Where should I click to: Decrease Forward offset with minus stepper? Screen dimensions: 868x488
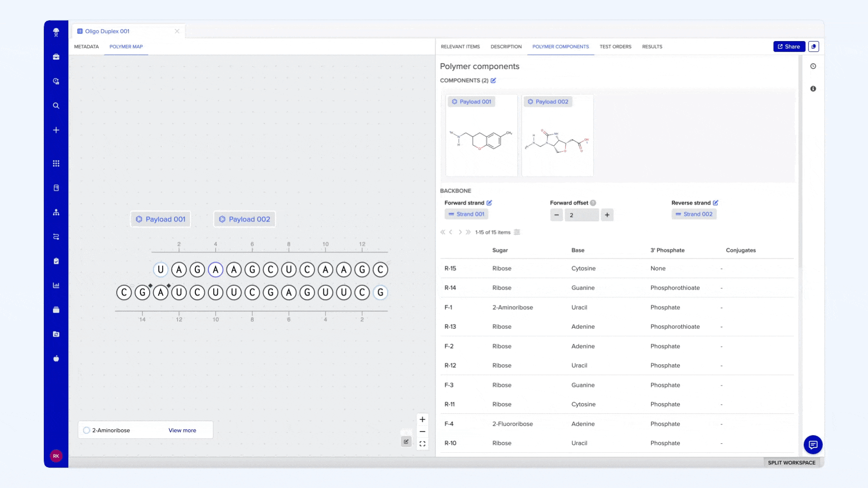pos(557,215)
